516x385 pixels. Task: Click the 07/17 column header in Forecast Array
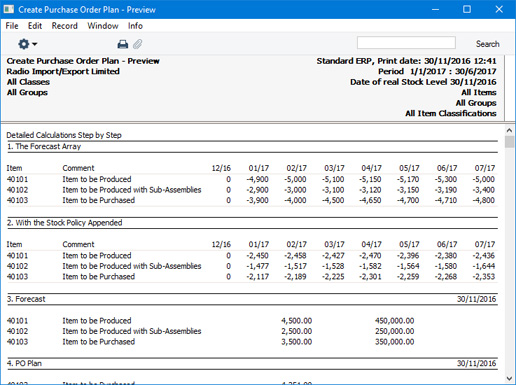click(485, 168)
